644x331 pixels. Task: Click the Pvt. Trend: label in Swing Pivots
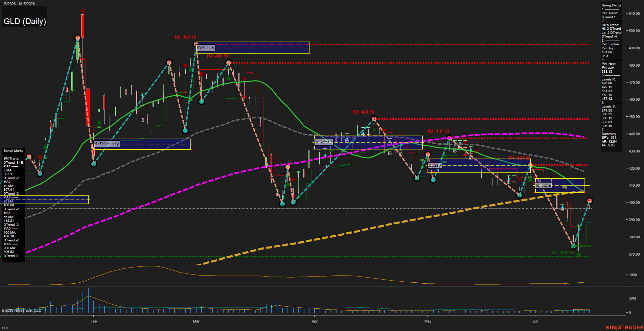coord(610,13)
